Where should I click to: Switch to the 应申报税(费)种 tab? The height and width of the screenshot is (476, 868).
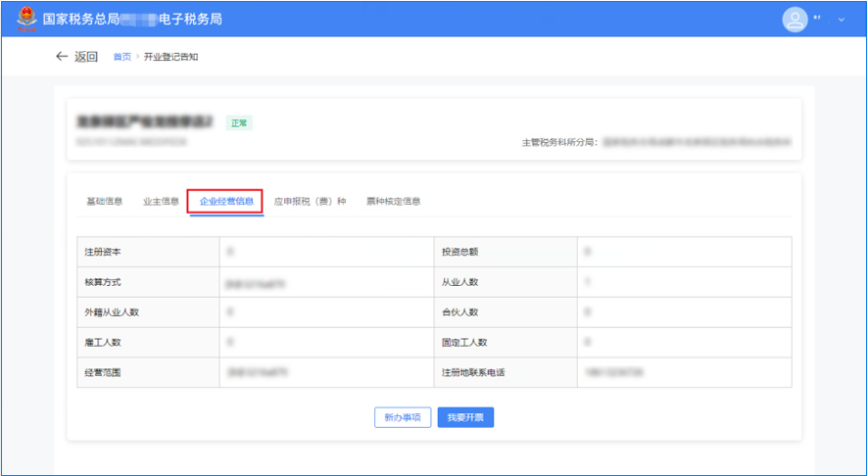311,201
